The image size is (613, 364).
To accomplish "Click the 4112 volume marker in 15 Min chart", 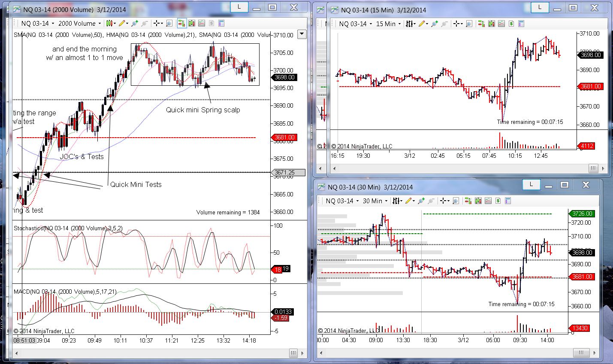I will (x=586, y=146).
